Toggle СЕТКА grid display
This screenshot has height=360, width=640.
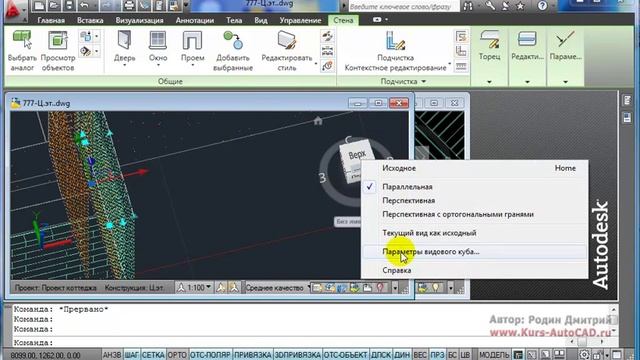pos(153,355)
